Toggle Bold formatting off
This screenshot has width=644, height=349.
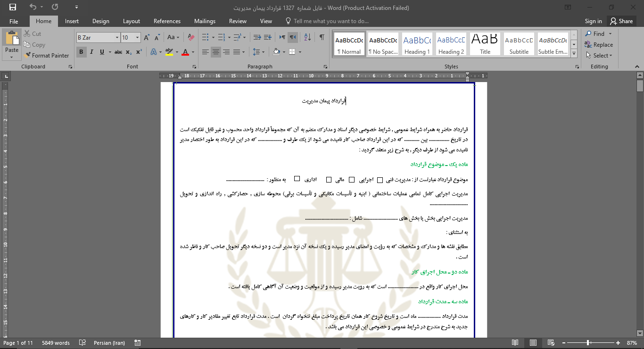(81, 52)
